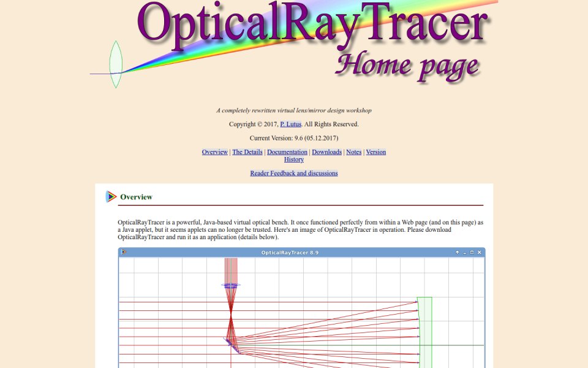Screen dimensions: 588x368
Task: Open the P. Lutus author link
Action: coord(290,124)
